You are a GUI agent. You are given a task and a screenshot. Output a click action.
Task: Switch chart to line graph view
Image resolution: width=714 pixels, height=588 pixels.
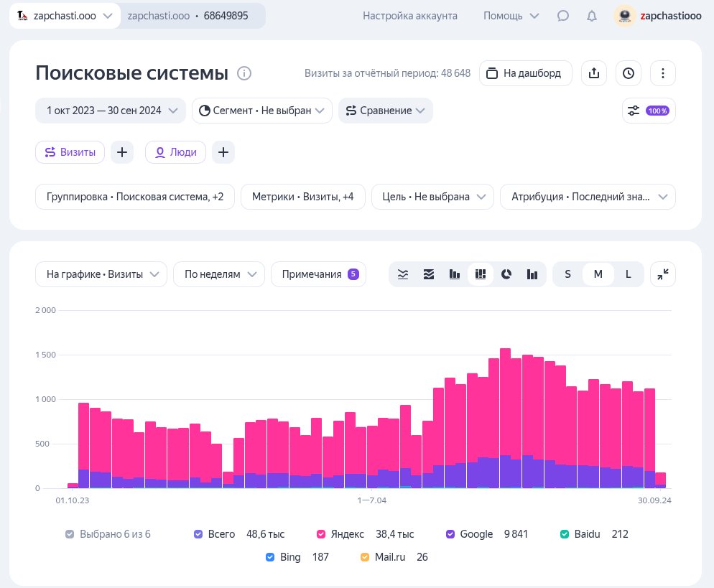[404, 274]
